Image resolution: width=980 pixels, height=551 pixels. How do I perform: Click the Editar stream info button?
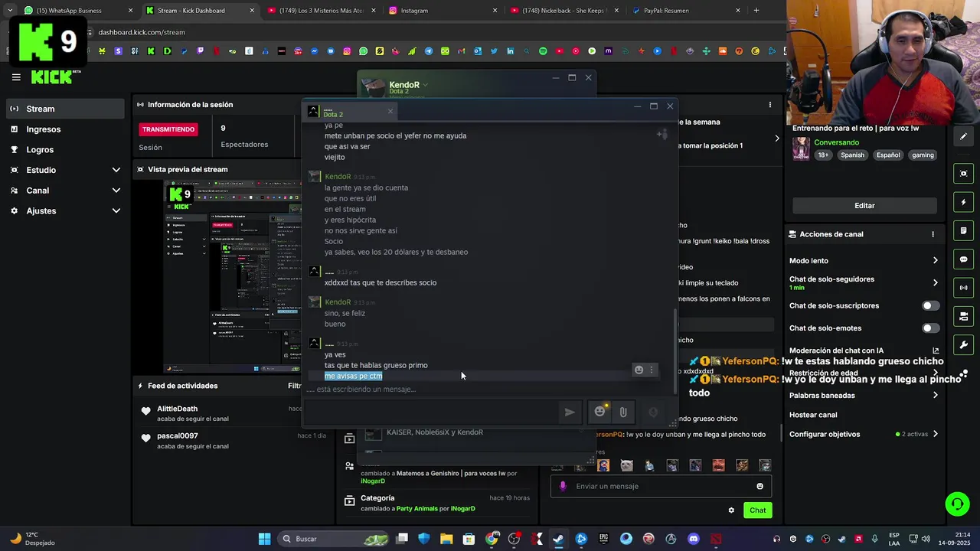tap(864, 205)
